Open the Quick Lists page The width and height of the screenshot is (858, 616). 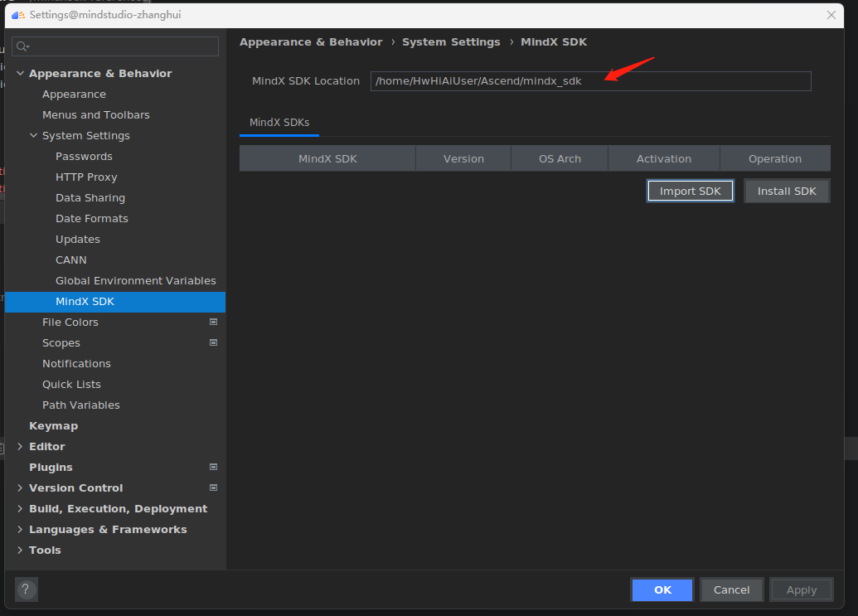[71, 385]
